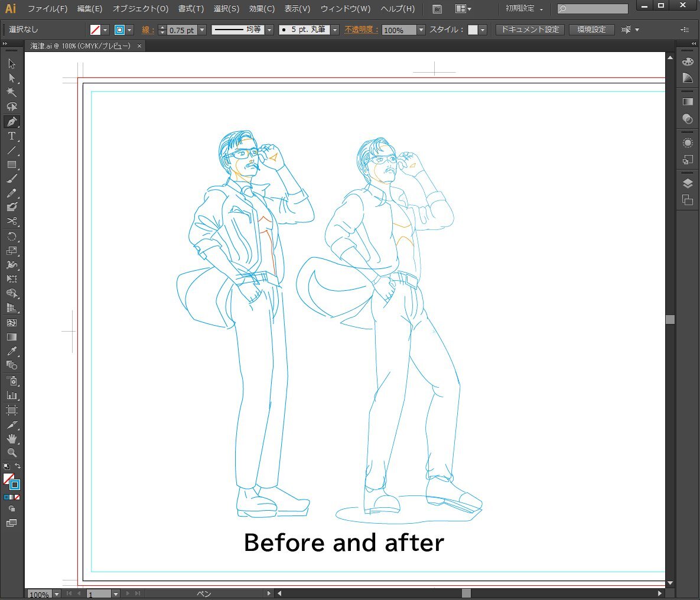Open the 書式(T) menu

191,8
